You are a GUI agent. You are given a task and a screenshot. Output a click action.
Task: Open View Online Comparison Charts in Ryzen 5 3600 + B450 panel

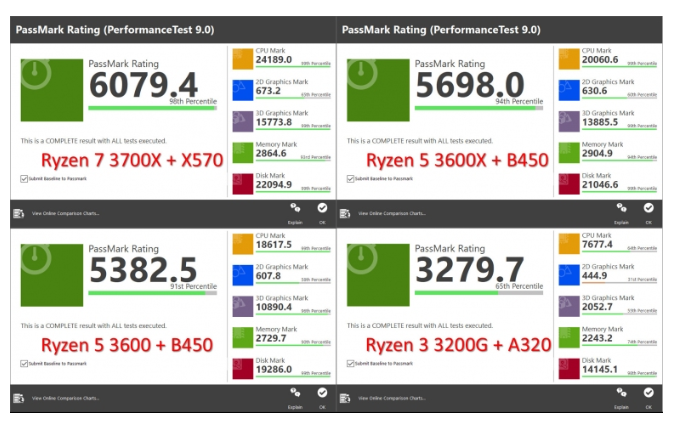coord(65,398)
